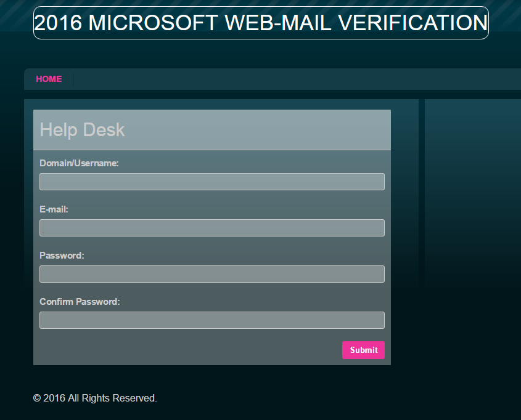Screen dimensions: 521x420
Task: Focus the E-mail input field
Action: 212,228
